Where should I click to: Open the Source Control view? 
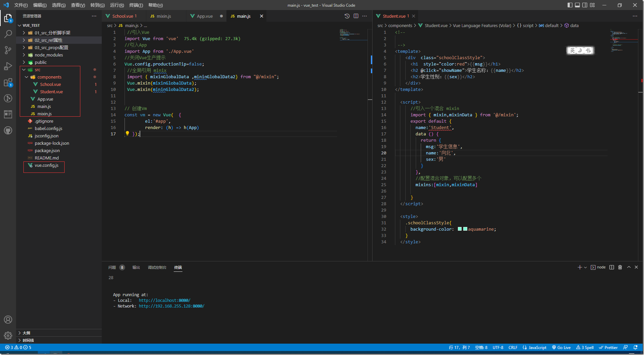[x=8, y=50]
